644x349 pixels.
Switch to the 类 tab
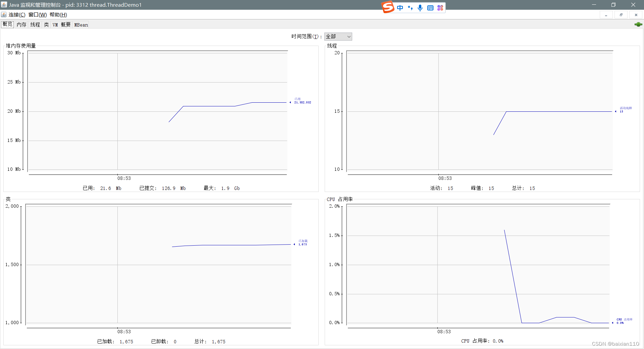[46, 25]
